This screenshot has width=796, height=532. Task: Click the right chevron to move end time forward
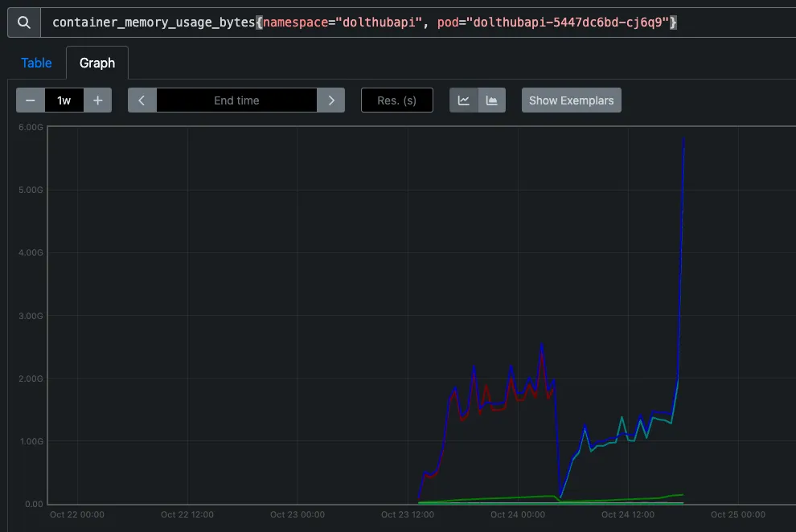point(331,100)
